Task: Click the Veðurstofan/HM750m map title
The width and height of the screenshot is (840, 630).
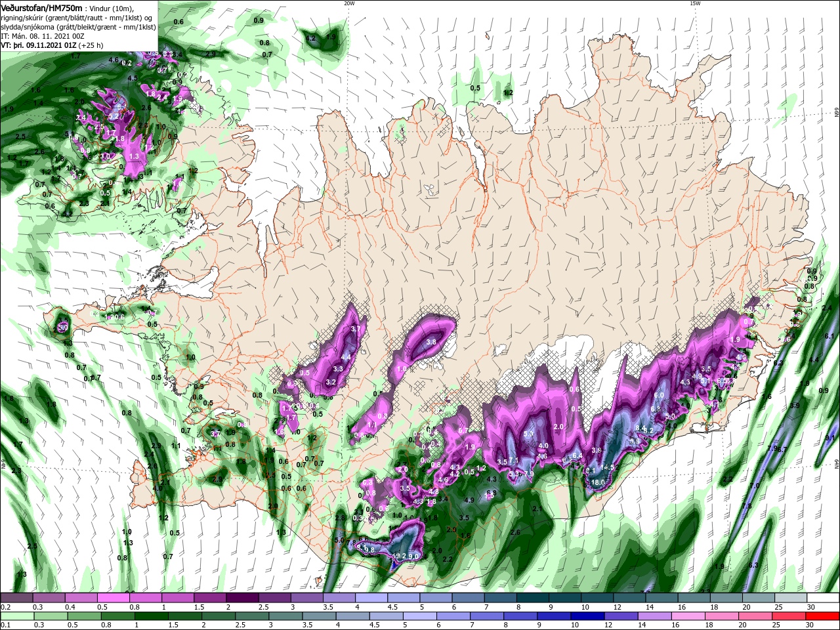Action: click(42, 7)
